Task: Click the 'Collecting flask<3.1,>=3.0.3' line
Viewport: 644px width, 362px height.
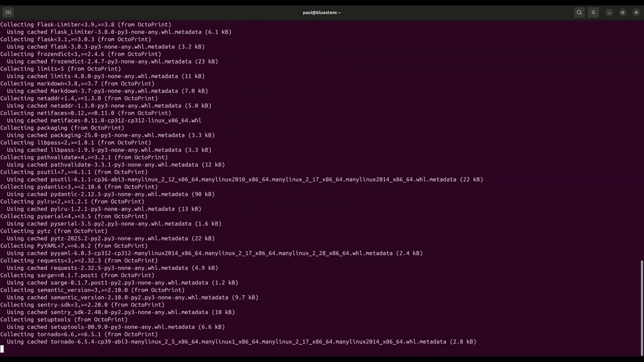Action: coord(75,39)
